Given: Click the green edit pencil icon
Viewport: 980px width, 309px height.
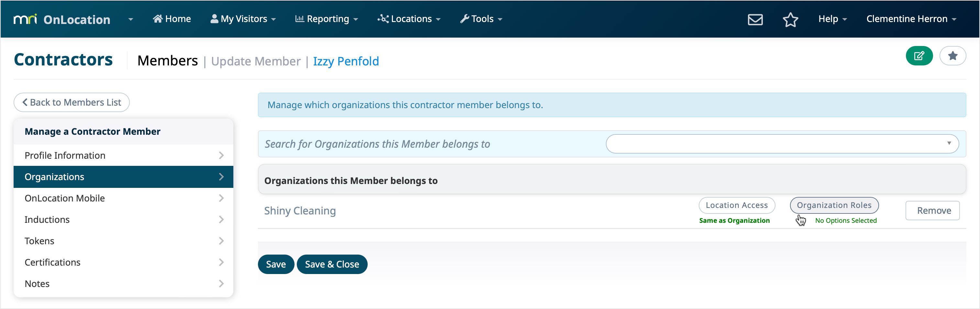Looking at the screenshot, I should (919, 56).
